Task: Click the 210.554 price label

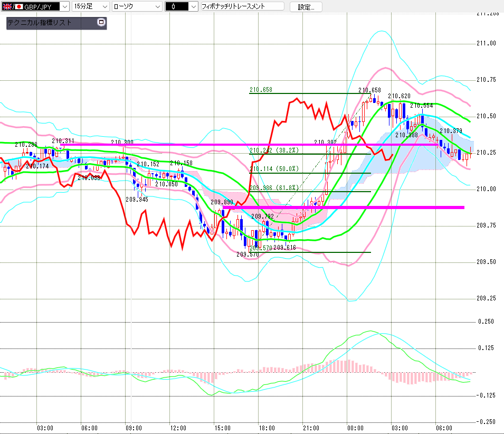Action: coord(421,106)
